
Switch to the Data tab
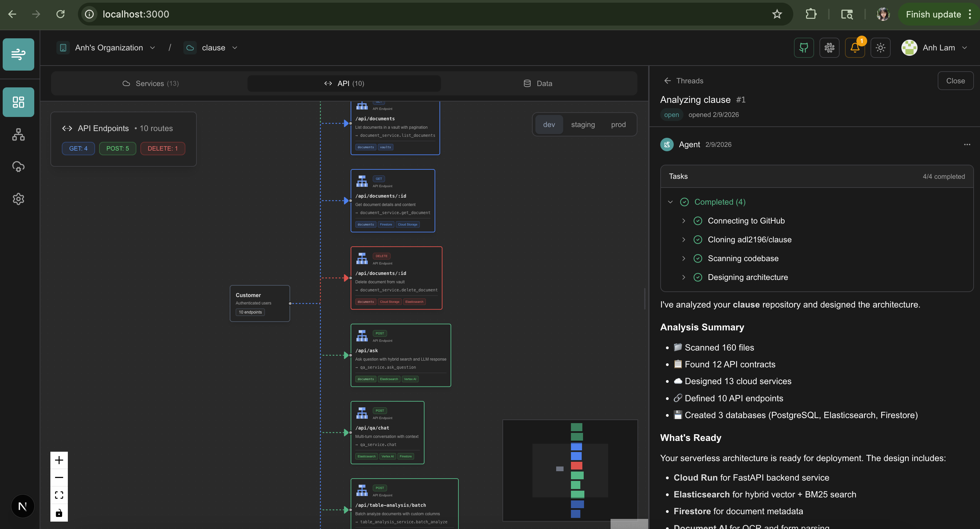click(538, 83)
